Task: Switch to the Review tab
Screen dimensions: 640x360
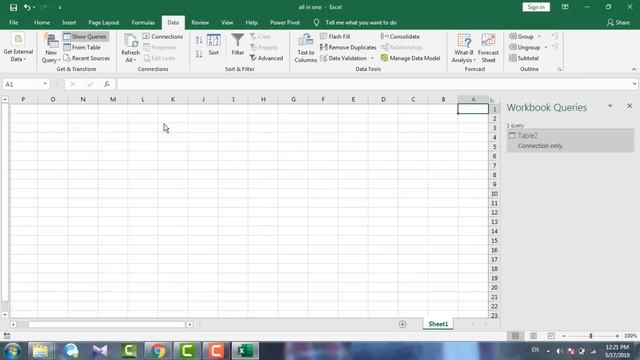Action: (x=200, y=22)
